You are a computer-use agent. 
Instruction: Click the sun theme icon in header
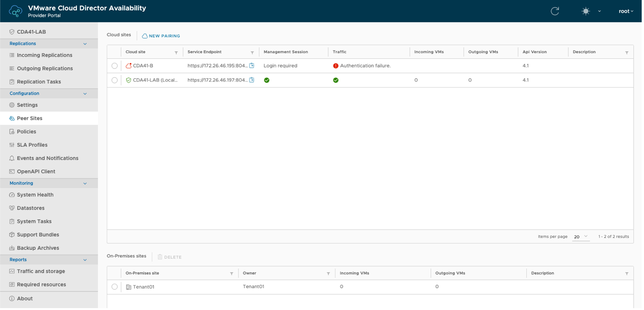[586, 11]
